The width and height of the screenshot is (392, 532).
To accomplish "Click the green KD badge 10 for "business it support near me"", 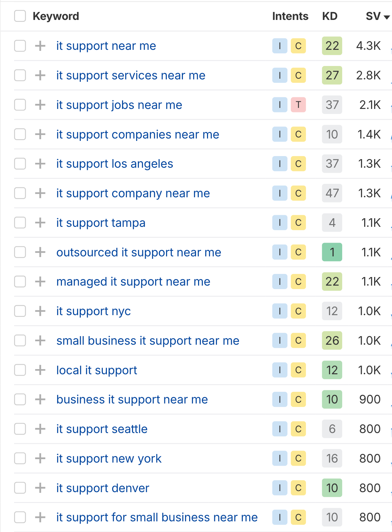I will point(331,399).
